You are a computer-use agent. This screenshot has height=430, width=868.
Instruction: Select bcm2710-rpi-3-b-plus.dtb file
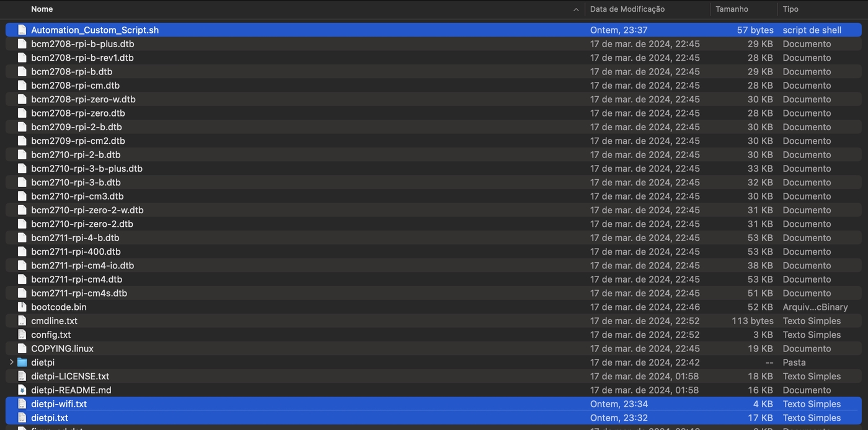(87, 169)
